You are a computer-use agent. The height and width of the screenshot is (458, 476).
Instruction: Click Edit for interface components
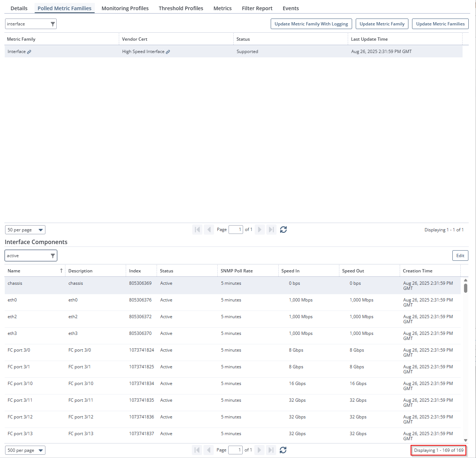pyautogui.click(x=460, y=255)
